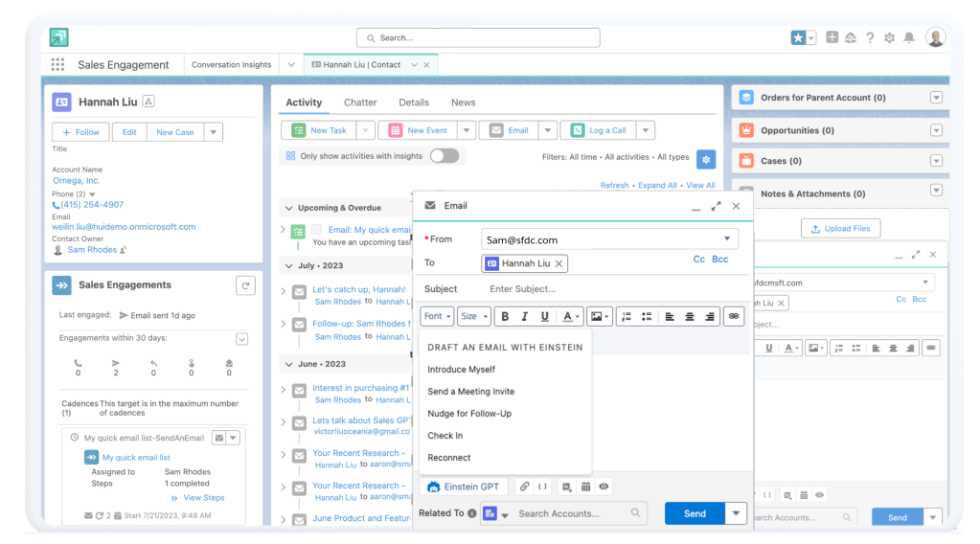Click the activity filter settings gear button
The width and height of the screenshot is (980, 544).
[706, 159]
